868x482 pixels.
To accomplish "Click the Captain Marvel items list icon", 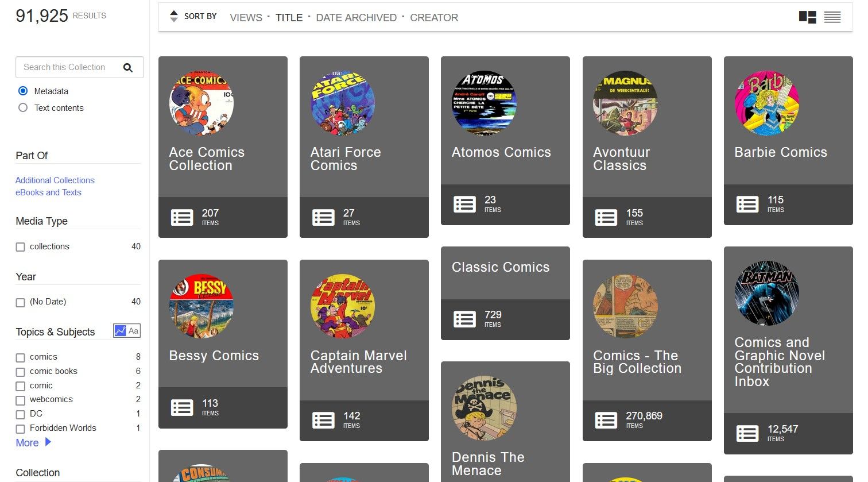I will tap(323, 420).
